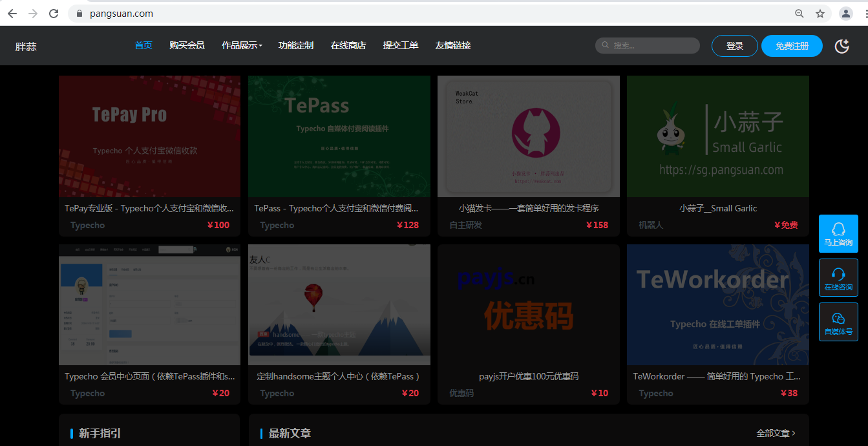Image resolution: width=868 pixels, height=446 pixels.
Task: Toggle dark mode moon icon
Action: (842, 46)
